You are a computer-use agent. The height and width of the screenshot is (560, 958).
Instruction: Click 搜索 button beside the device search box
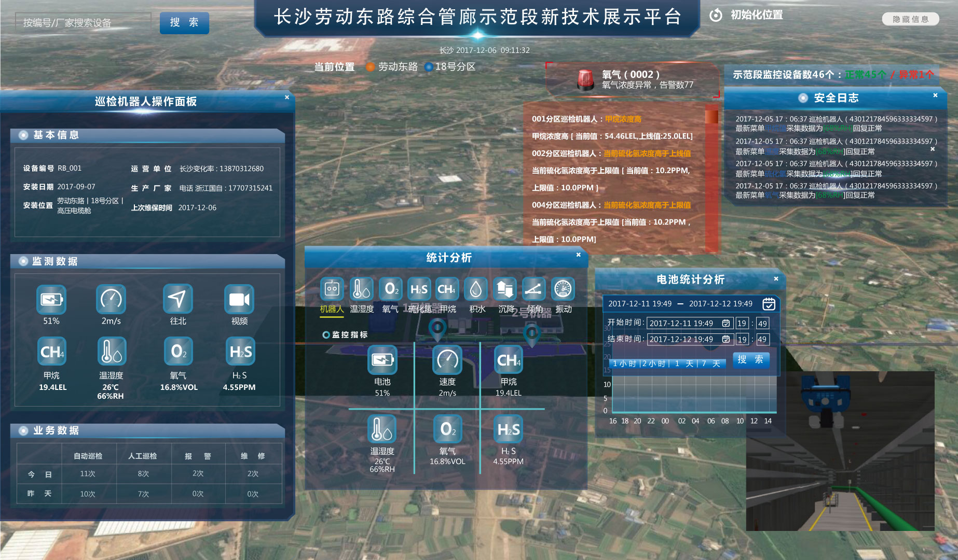pos(184,23)
